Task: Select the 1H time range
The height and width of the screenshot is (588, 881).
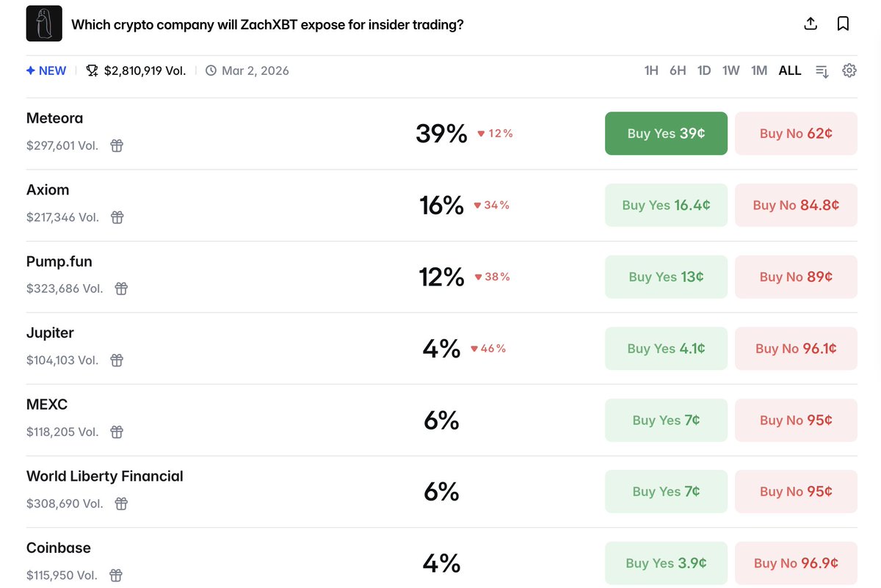Action: point(651,70)
